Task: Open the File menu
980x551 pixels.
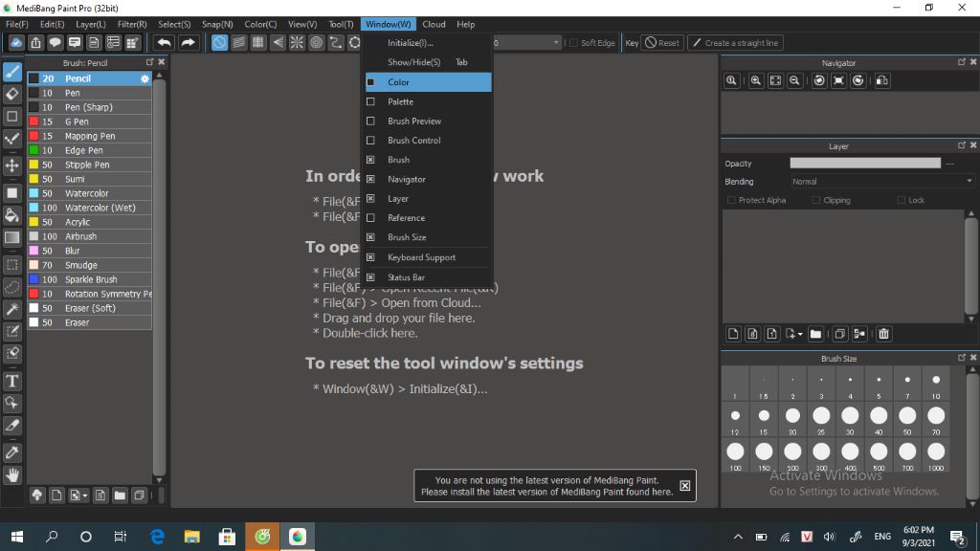Action: pos(17,24)
